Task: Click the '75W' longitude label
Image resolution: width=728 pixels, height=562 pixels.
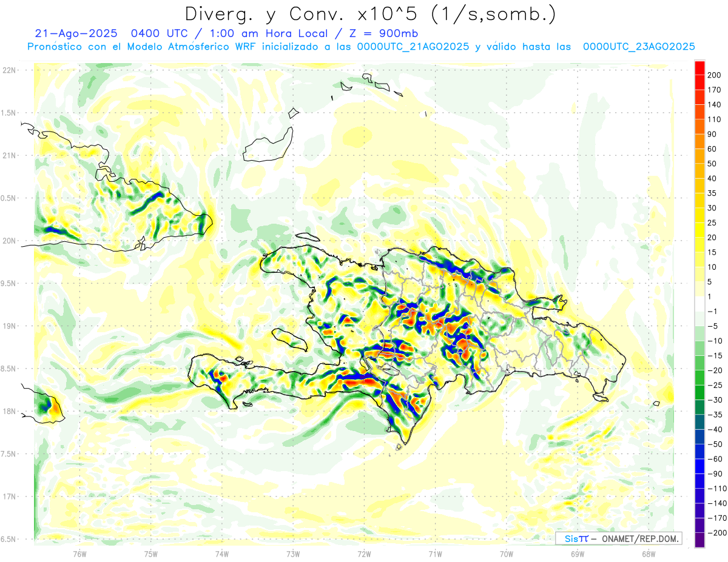Action: [x=151, y=554]
